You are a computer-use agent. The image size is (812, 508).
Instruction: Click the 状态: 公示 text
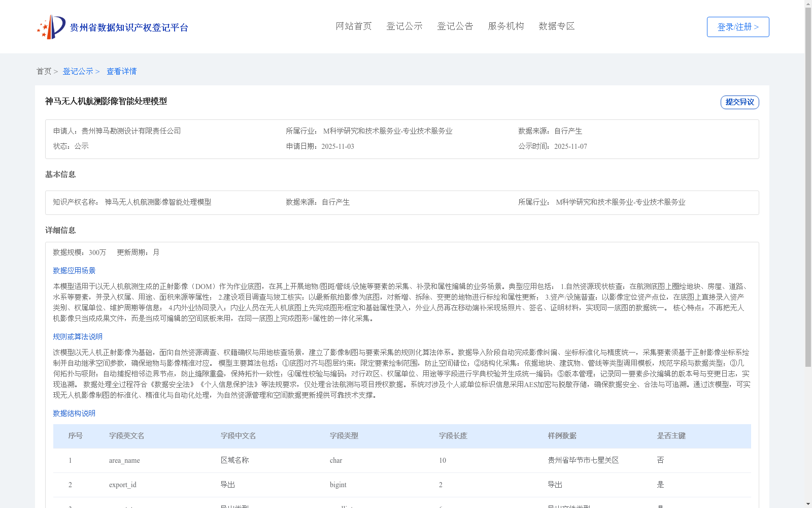tap(71, 146)
